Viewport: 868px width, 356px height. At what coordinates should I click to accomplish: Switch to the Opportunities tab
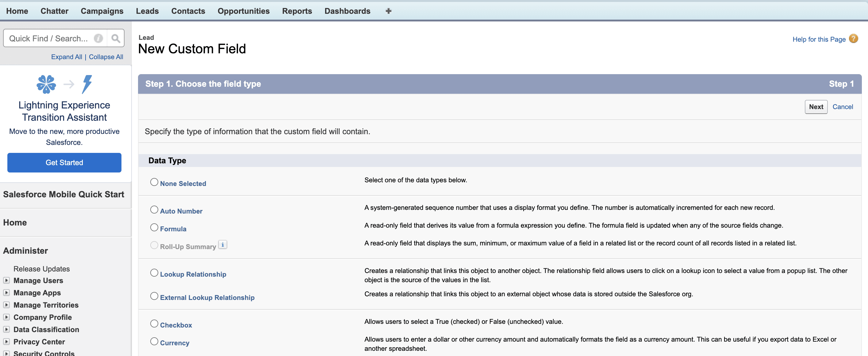tap(244, 11)
